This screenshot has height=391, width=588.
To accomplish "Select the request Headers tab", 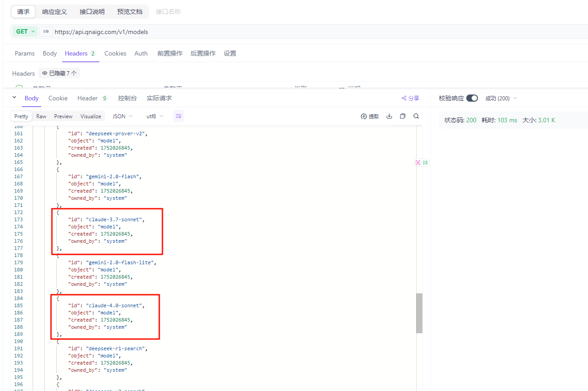I will (x=81, y=53).
